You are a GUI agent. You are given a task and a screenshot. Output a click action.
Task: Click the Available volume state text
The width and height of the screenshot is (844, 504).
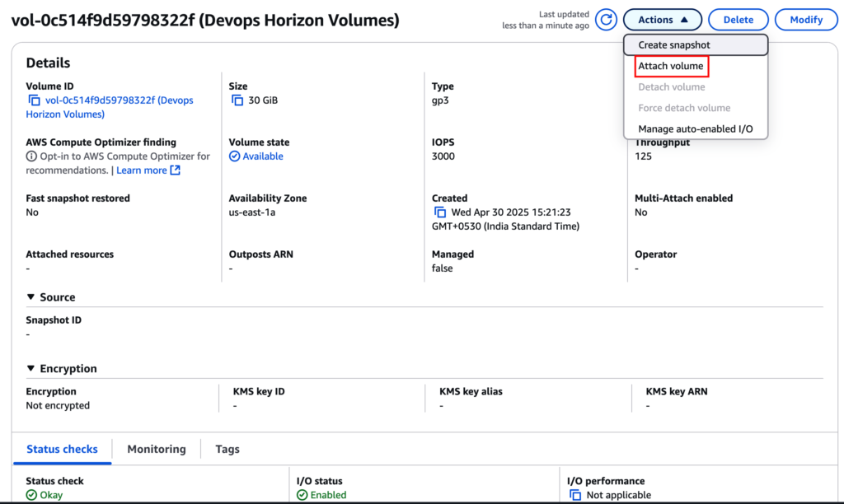tap(263, 156)
